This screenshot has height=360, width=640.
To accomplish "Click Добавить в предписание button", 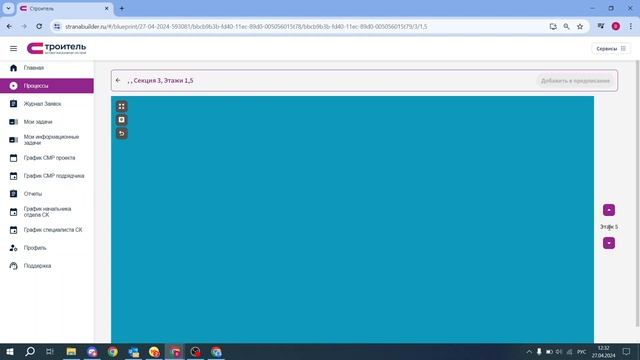I will (575, 81).
